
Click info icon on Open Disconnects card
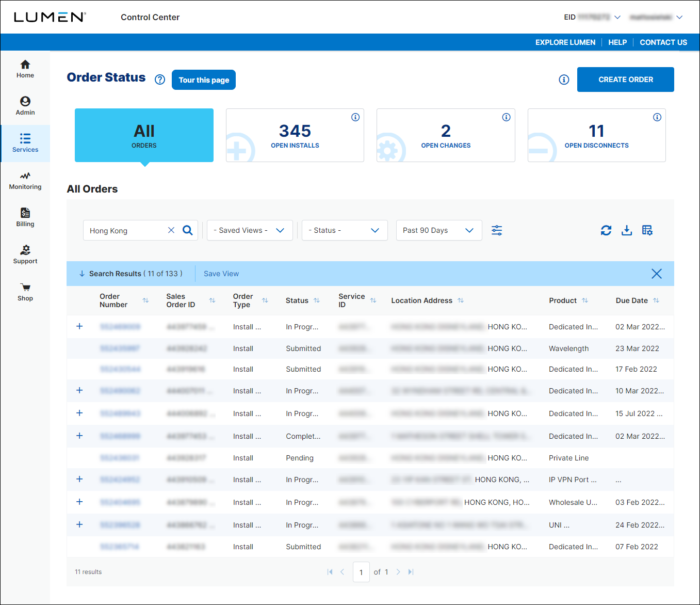coord(657,117)
